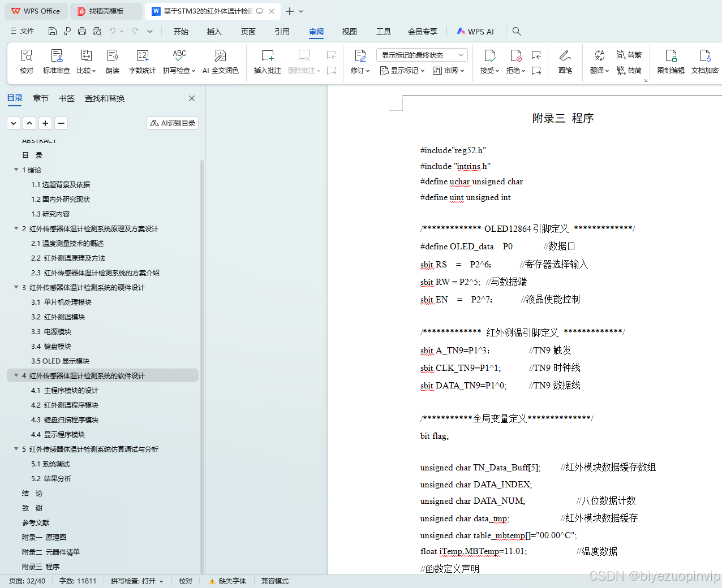This screenshot has width=722, height=588.
Task: Open 文档加密 document encryption
Action: click(703, 61)
